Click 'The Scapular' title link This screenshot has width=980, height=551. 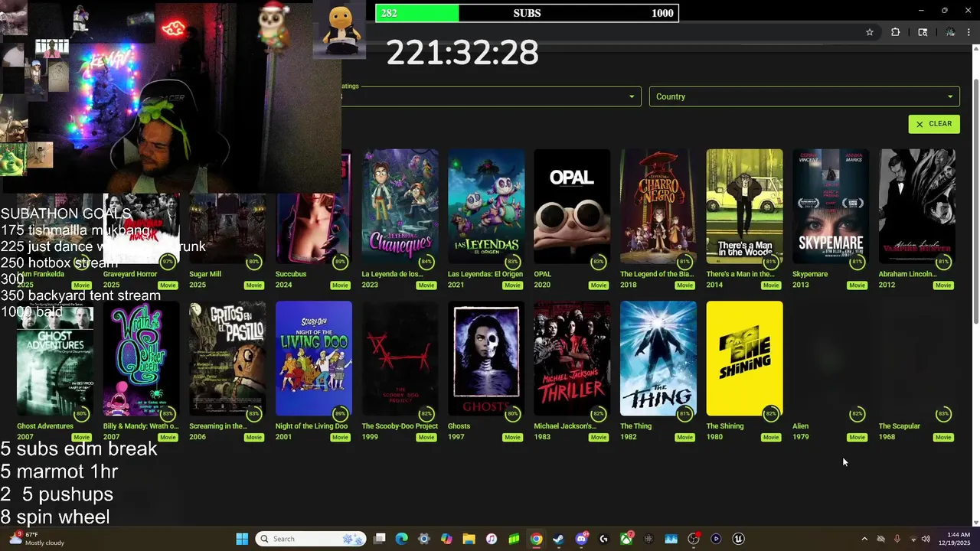(x=899, y=426)
